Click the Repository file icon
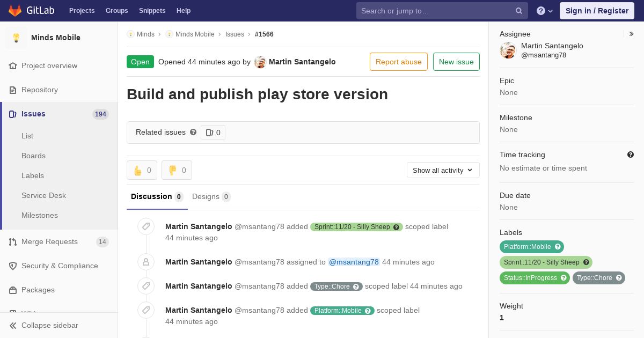Image resolution: width=644 pixels, height=338 pixels. click(x=13, y=90)
